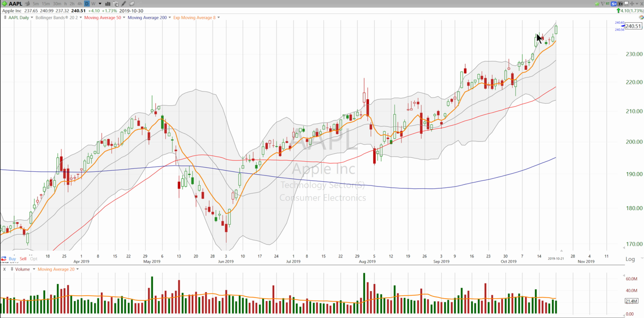
Task: Click the AAPL ticker symbol field
Action: click(15, 4)
